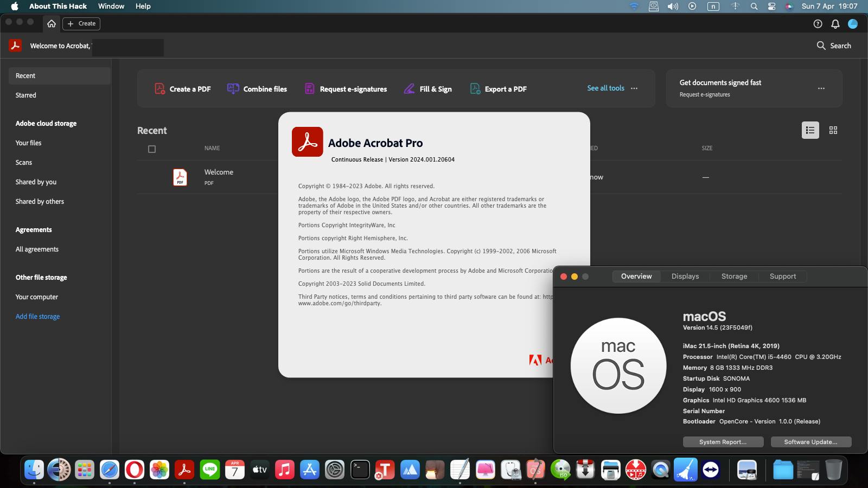
Task: Open Safari from the Dock
Action: pyautogui.click(x=109, y=470)
